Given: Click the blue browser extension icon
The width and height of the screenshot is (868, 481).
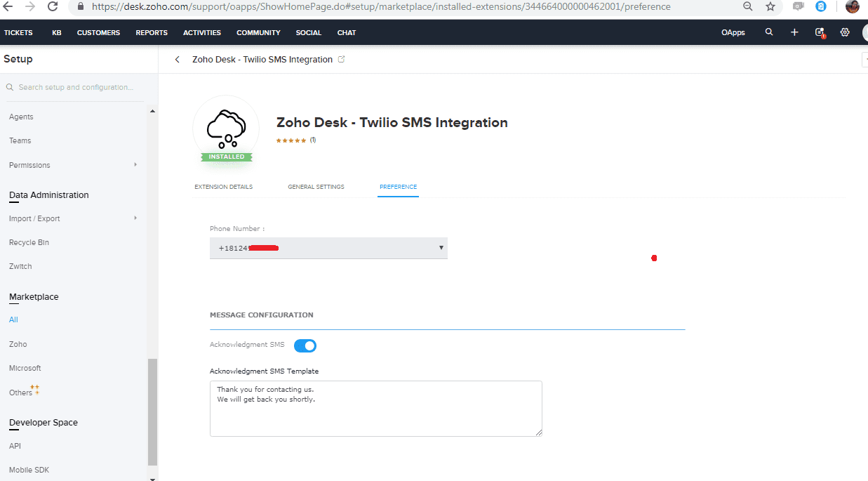Looking at the screenshot, I should (821, 6).
